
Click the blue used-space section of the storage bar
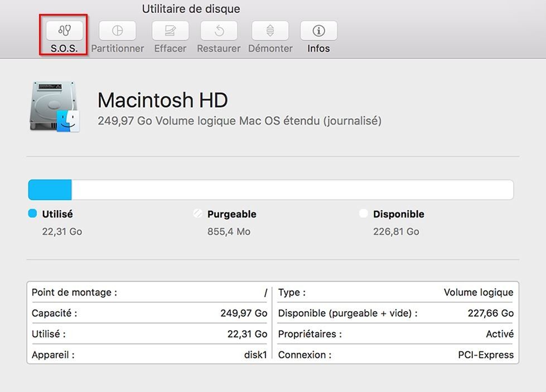point(49,190)
